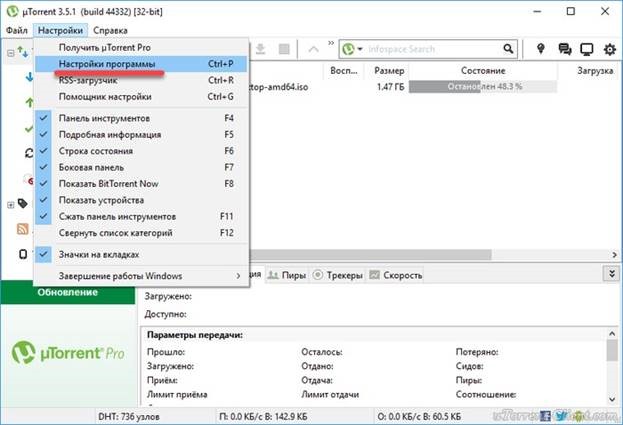Image resolution: width=623 pixels, height=425 pixels.
Task: Select the green seeding arrow sidebar item
Action: coord(29,103)
